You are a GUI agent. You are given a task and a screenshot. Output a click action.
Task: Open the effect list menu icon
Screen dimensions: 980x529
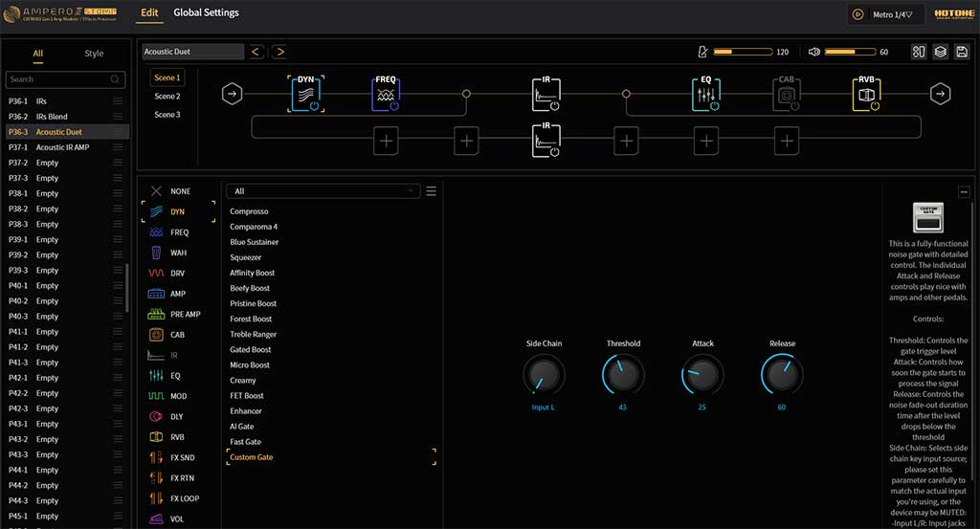pos(432,191)
